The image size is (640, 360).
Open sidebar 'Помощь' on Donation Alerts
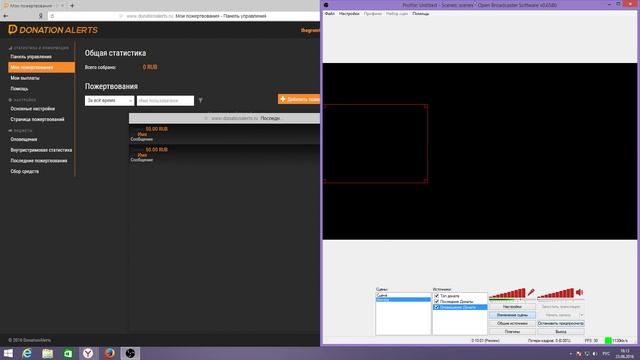pyautogui.click(x=19, y=89)
